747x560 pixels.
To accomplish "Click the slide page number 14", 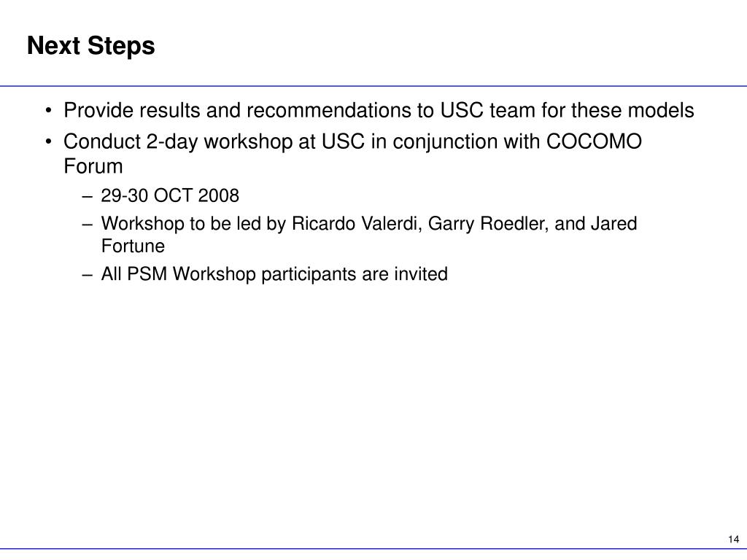I will [734, 539].
